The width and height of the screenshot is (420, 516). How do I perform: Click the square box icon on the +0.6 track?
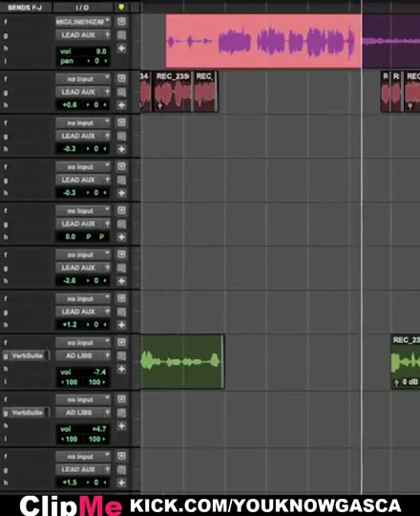pyautogui.click(x=121, y=78)
